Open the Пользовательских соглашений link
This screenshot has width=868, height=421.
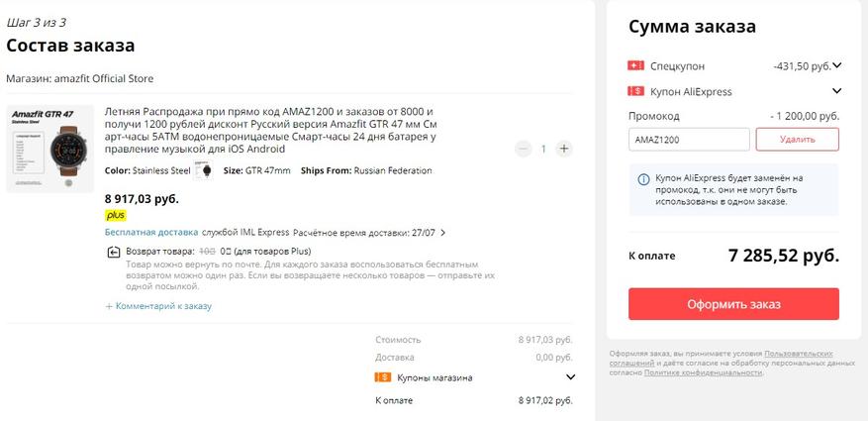click(x=798, y=354)
